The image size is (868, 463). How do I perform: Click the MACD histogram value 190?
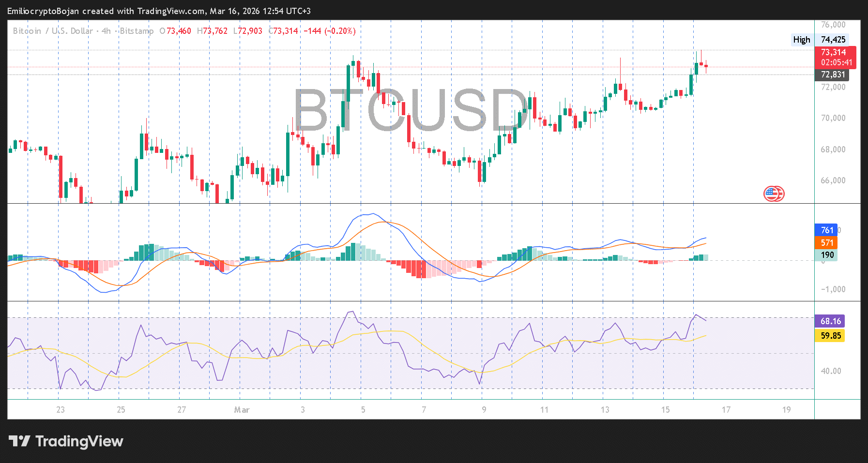click(x=827, y=255)
